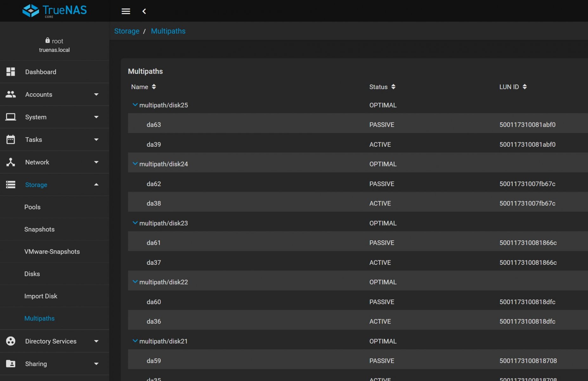This screenshot has width=588, height=381.
Task: Click the System laptop icon
Action: coord(10,117)
